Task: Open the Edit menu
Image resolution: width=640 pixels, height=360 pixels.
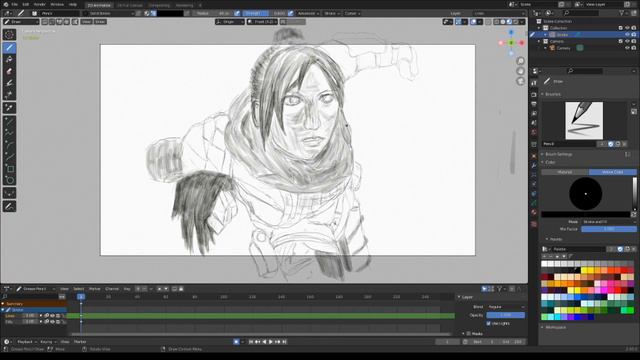Action: tap(26, 4)
